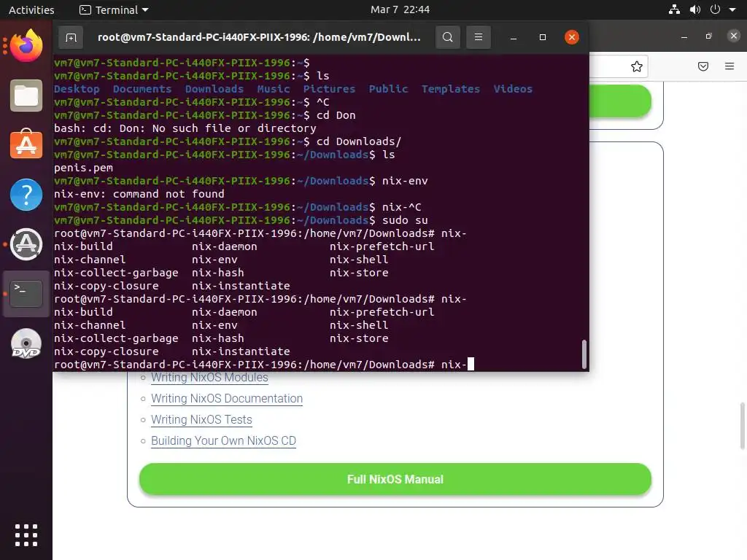Bookmark this page with Firefox star icon

tap(636, 66)
